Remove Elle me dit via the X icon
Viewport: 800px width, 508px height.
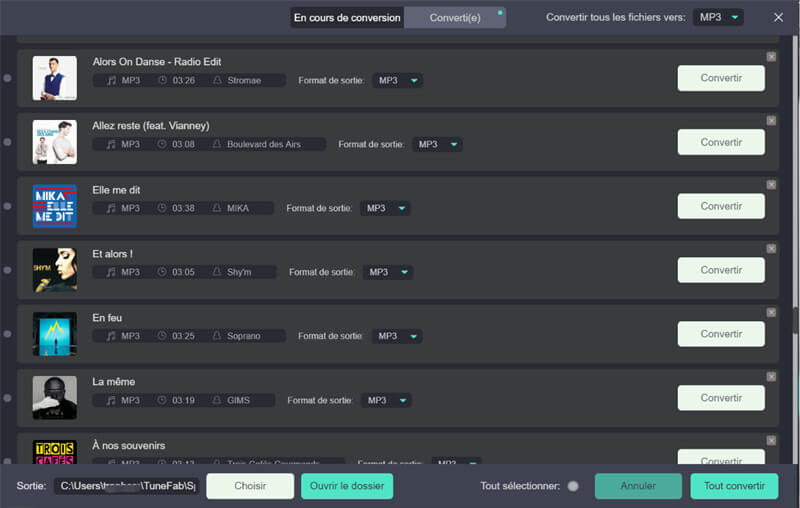(771, 185)
